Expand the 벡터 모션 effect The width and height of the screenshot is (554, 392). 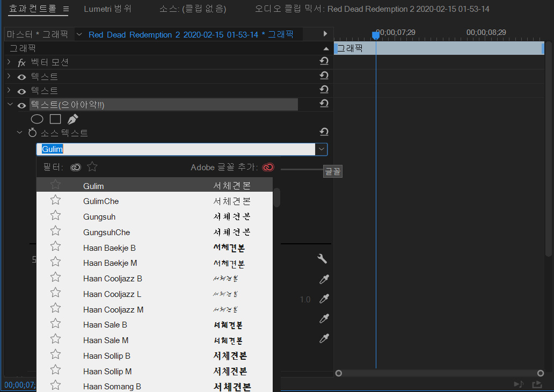[9, 62]
